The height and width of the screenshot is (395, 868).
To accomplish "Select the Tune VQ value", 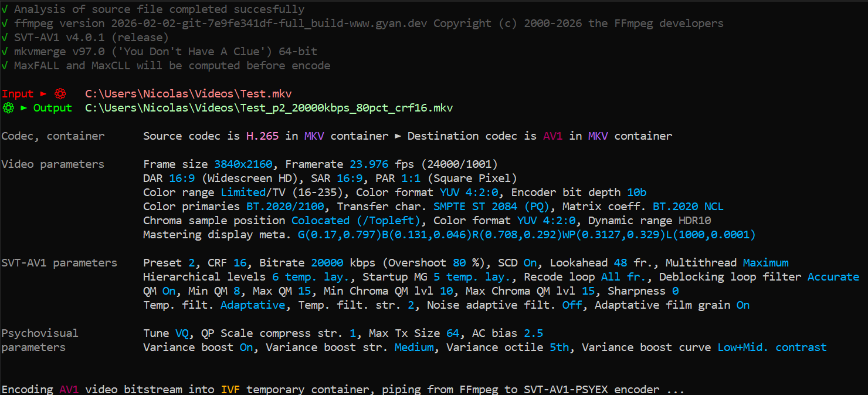I will (x=182, y=333).
